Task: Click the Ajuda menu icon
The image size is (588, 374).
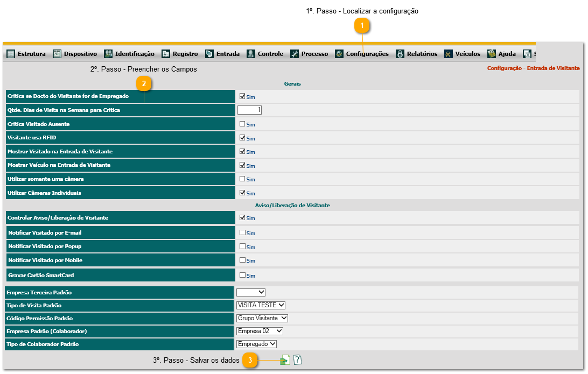Action: click(x=491, y=54)
